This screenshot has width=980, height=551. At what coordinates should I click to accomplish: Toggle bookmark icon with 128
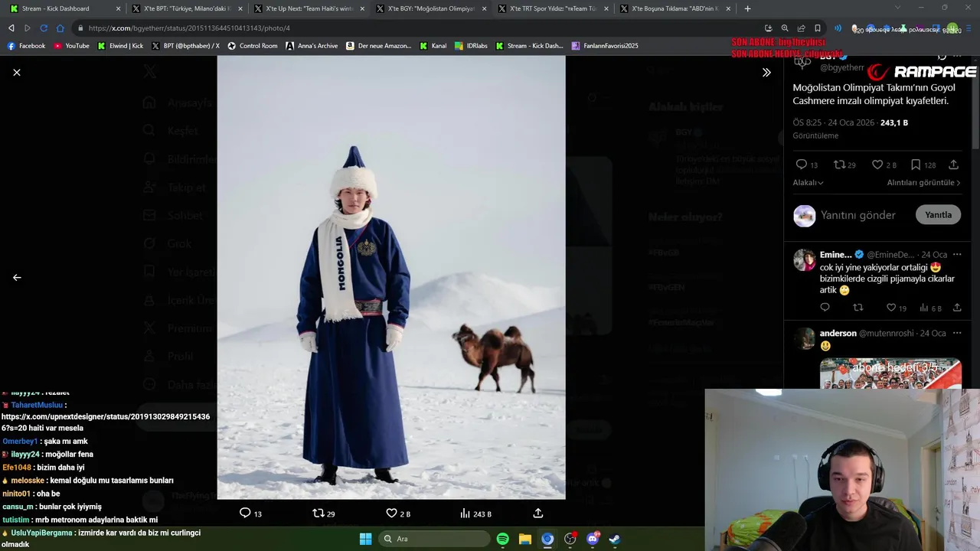pyautogui.click(x=916, y=165)
